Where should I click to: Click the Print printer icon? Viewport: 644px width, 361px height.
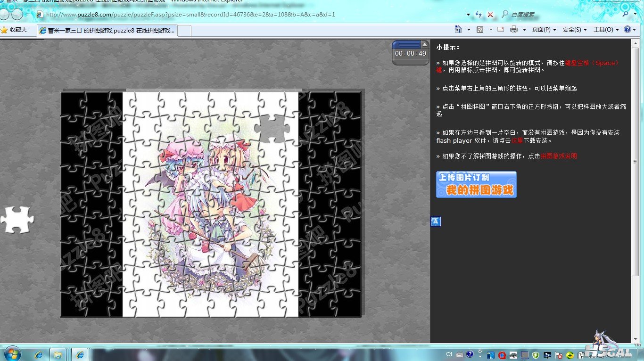513,29
